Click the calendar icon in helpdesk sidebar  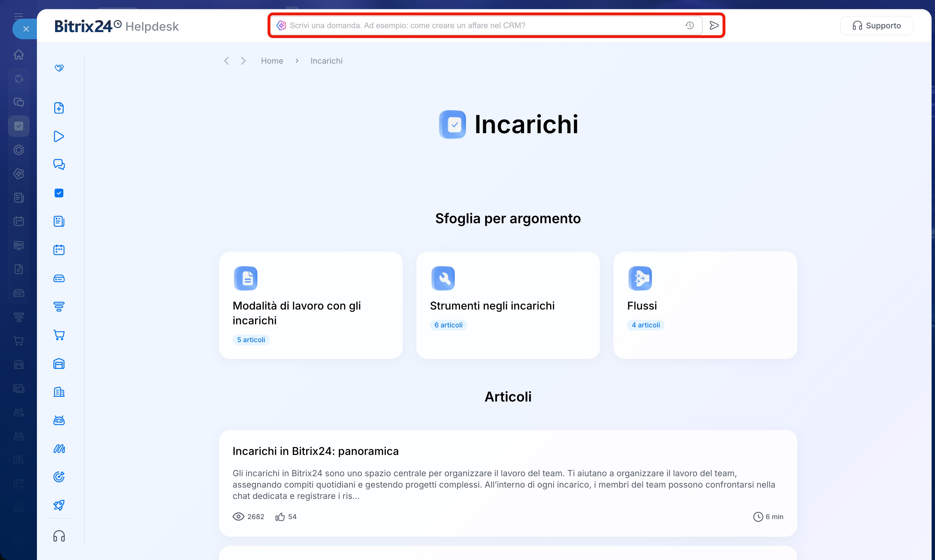coord(59,250)
